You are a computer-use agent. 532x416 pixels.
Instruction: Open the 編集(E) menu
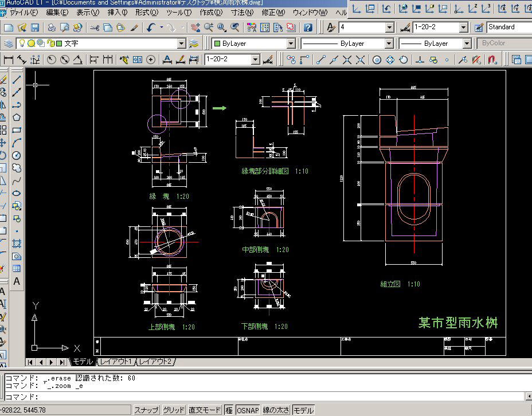click(57, 13)
